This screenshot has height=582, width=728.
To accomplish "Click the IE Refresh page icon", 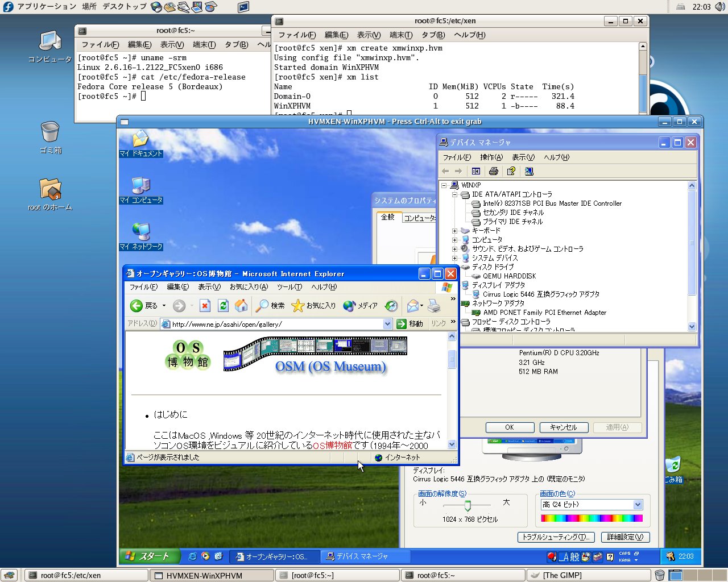I will click(224, 306).
